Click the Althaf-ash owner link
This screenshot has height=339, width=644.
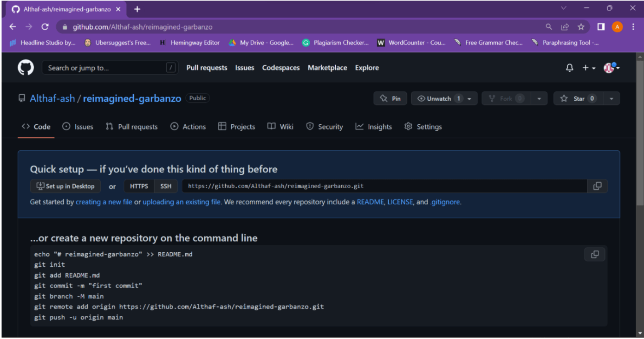[52, 99]
